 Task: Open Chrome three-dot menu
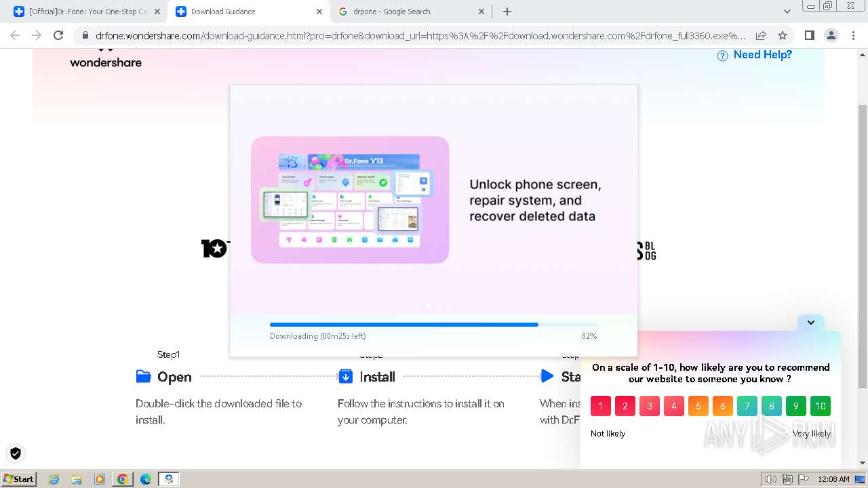click(x=853, y=35)
